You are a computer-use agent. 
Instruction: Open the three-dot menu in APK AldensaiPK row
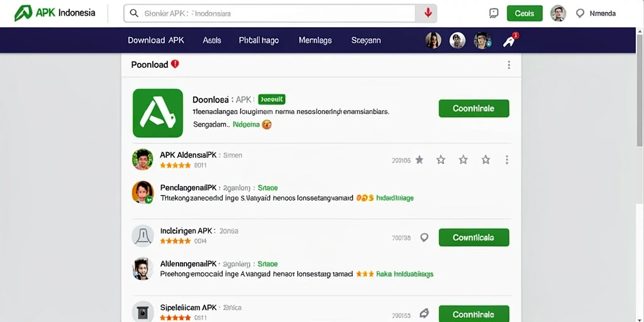tap(507, 160)
